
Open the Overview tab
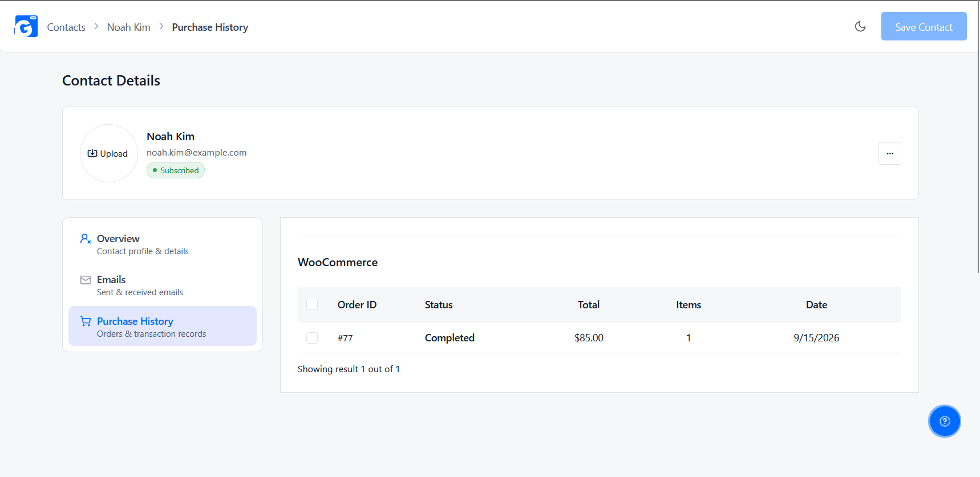tap(163, 244)
